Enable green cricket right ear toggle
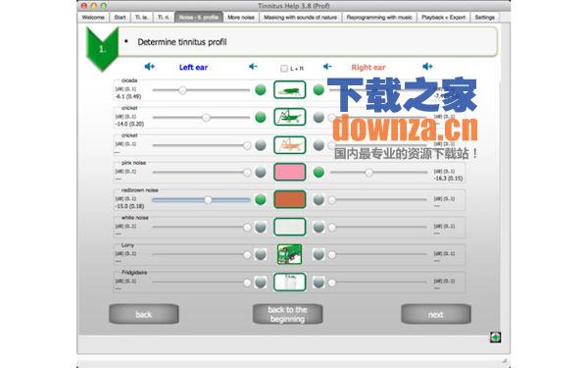 (318, 117)
